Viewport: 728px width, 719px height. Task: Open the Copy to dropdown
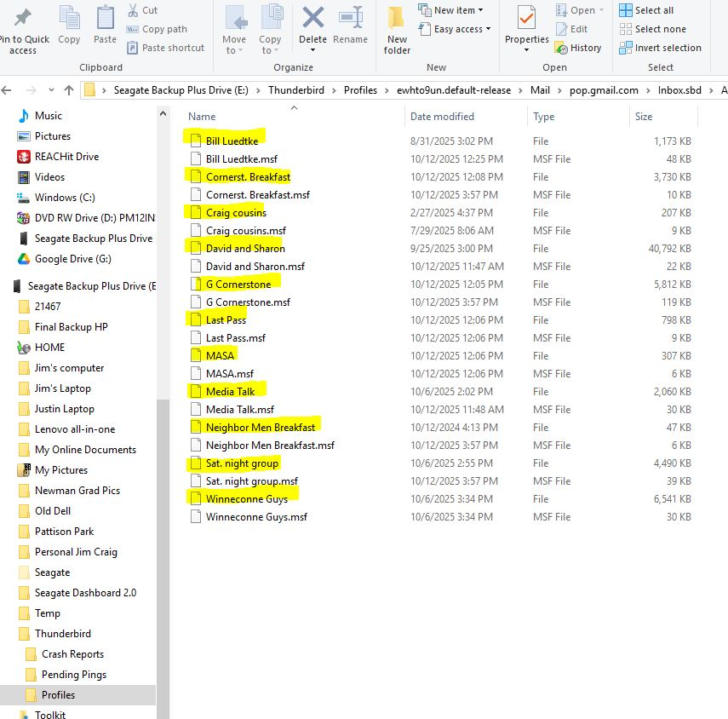click(270, 30)
